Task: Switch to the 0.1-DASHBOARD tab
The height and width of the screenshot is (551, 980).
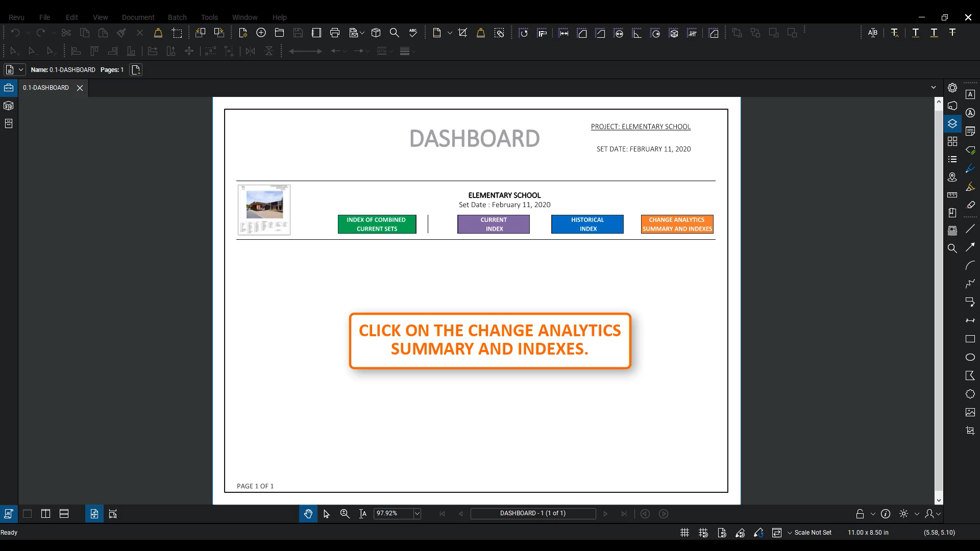Action: (46, 88)
